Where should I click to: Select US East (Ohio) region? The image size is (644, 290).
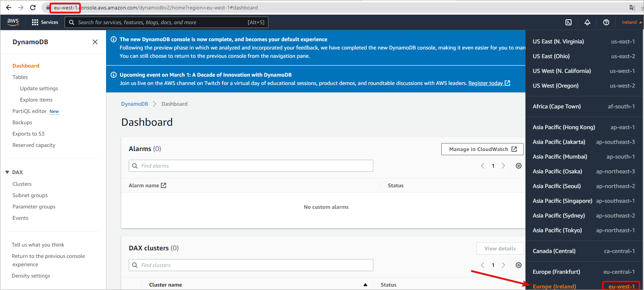(x=584, y=56)
